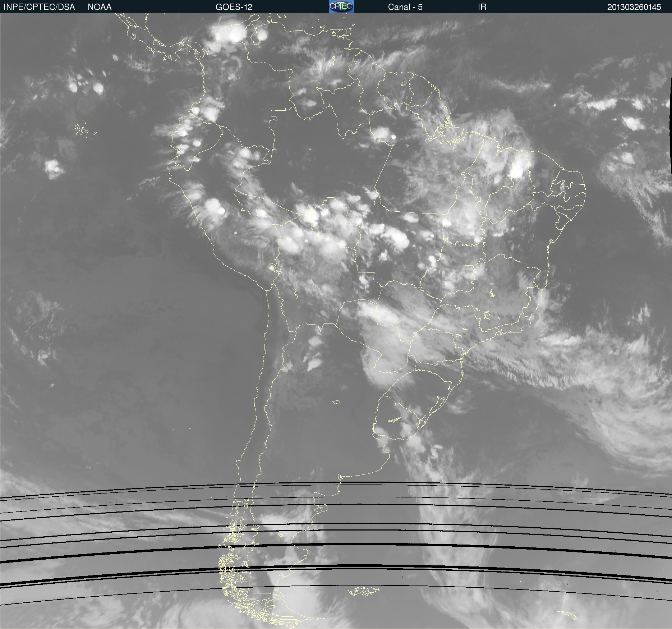
Task: Select the IR label in the header
Action: click(482, 7)
